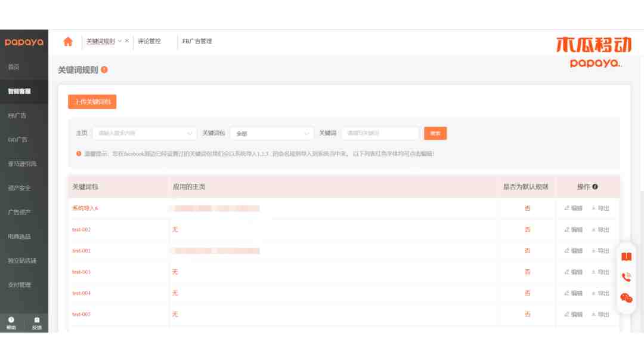Open 支付管理 in the sidebar
The width and height of the screenshot is (644, 363).
click(x=19, y=285)
